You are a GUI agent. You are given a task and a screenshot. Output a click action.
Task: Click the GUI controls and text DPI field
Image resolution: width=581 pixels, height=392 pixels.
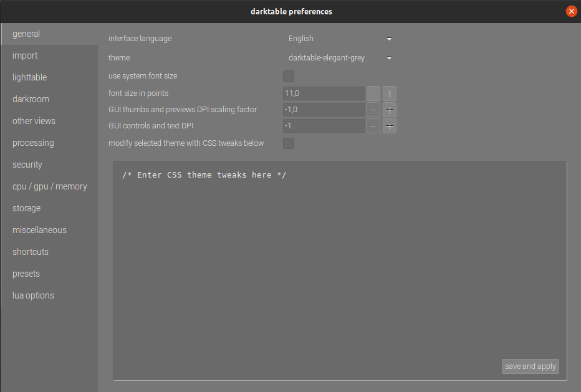(x=324, y=126)
